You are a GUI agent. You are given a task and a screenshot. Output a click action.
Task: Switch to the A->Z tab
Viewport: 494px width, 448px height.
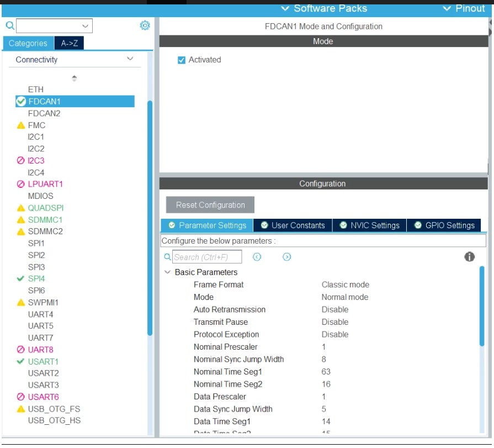coord(70,43)
